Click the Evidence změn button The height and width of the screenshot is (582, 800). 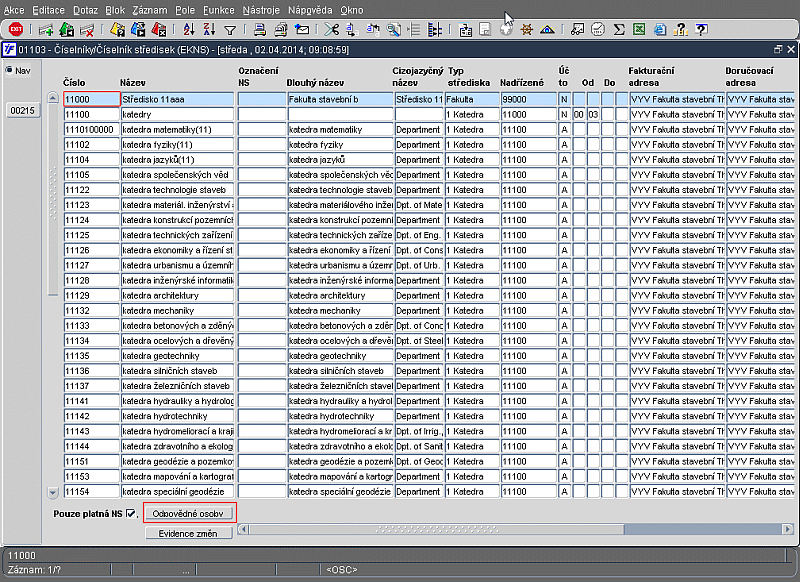188,533
